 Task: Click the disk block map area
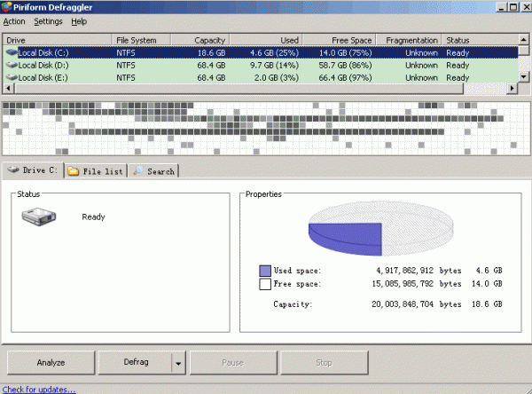tap(266, 129)
